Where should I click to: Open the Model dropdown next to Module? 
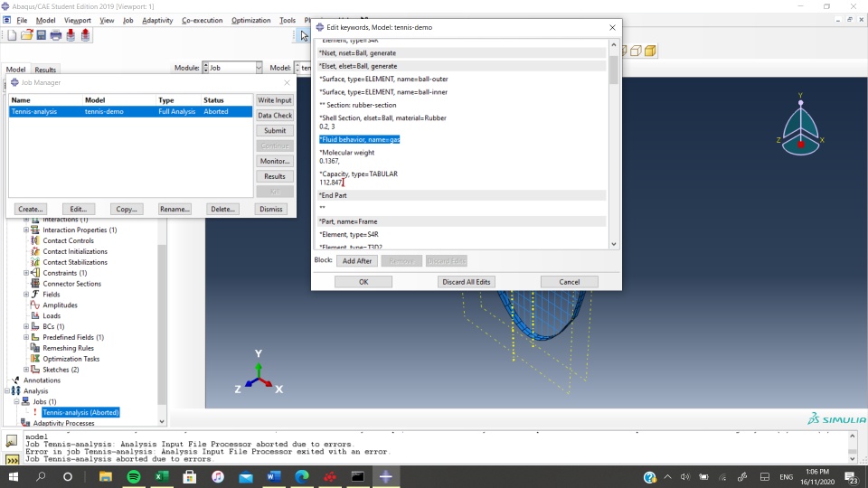point(302,68)
